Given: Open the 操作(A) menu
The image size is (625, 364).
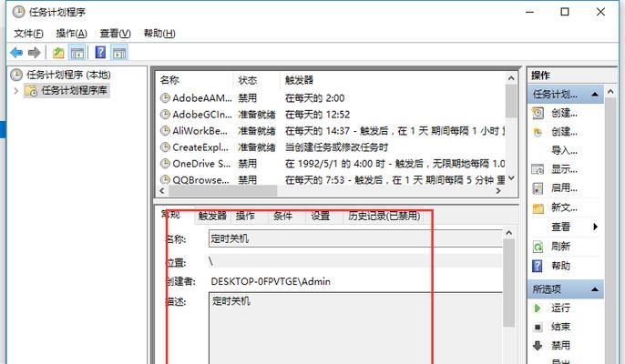Looking at the screenshot, I should coord(71,34).
